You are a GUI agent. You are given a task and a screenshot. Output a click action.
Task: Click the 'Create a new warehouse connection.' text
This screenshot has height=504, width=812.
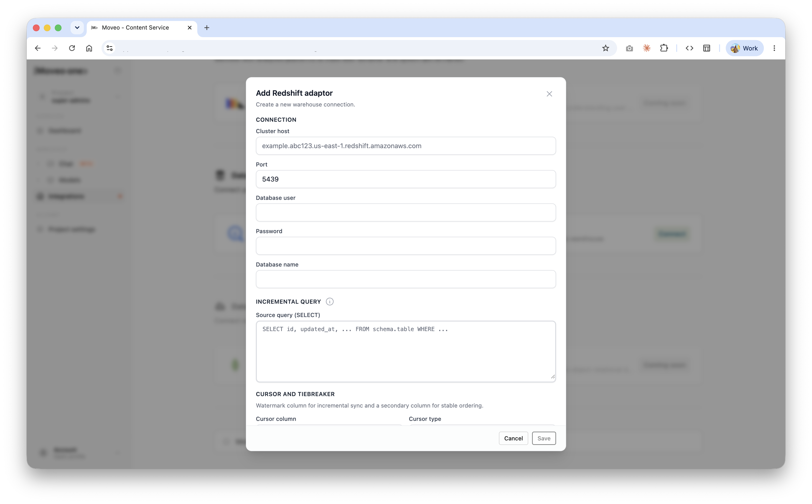pyautogui.click(x=305, y=104)
